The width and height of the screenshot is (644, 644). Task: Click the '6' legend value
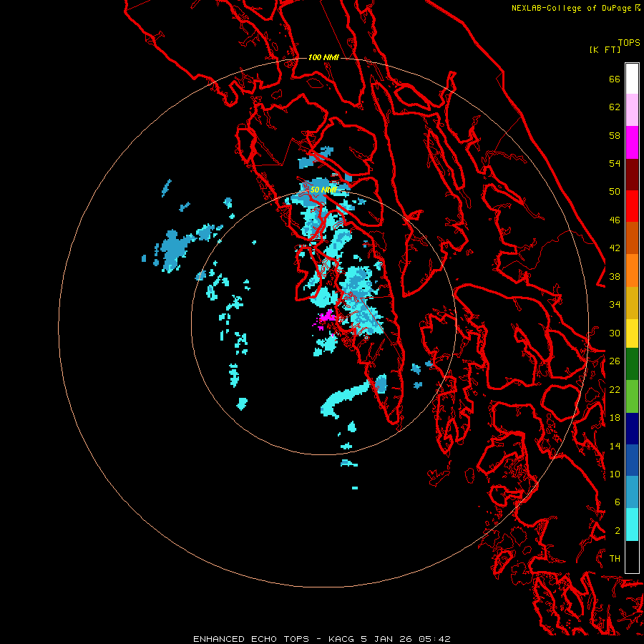(617, 502)
